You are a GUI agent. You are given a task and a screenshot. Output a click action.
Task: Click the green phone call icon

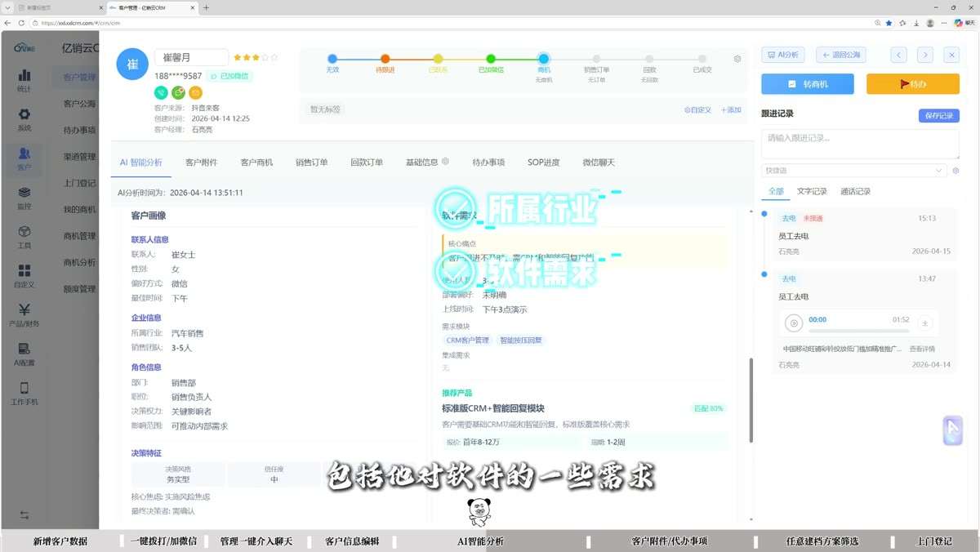[x=161, y=93]
